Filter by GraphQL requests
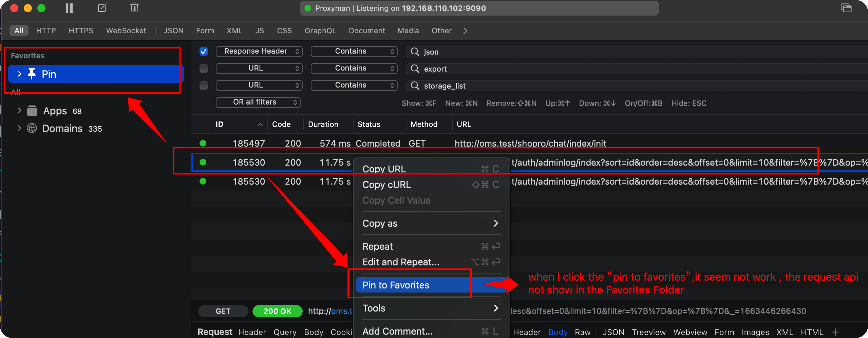The width and height of the screenshot is (868, 338). (320, 31)
